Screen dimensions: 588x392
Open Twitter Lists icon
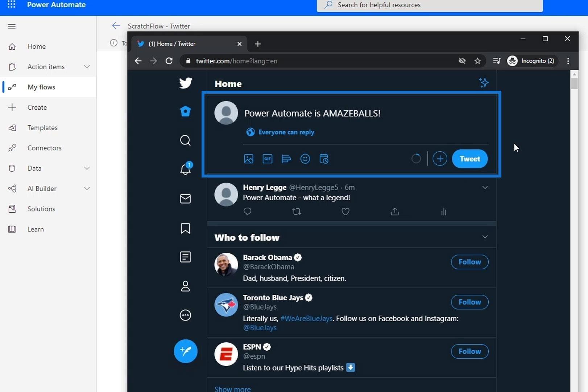[x=186, y=257]
